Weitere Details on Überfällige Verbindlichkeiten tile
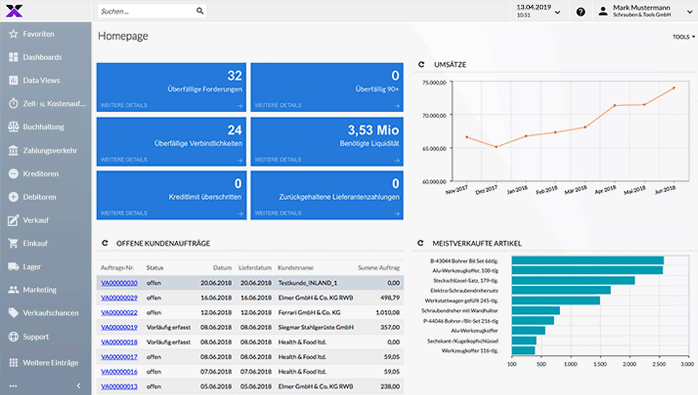The width and height of the screenshot is (698, 395). click(124, 159)
